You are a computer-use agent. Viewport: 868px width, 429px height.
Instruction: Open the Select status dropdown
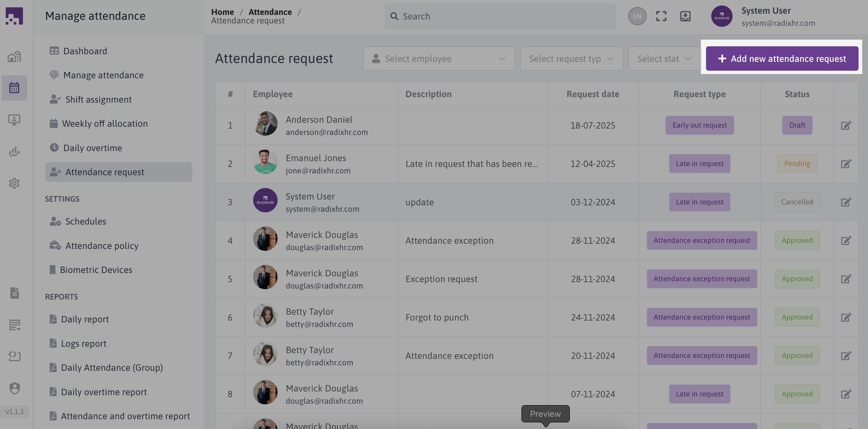[x=664, y=58]
